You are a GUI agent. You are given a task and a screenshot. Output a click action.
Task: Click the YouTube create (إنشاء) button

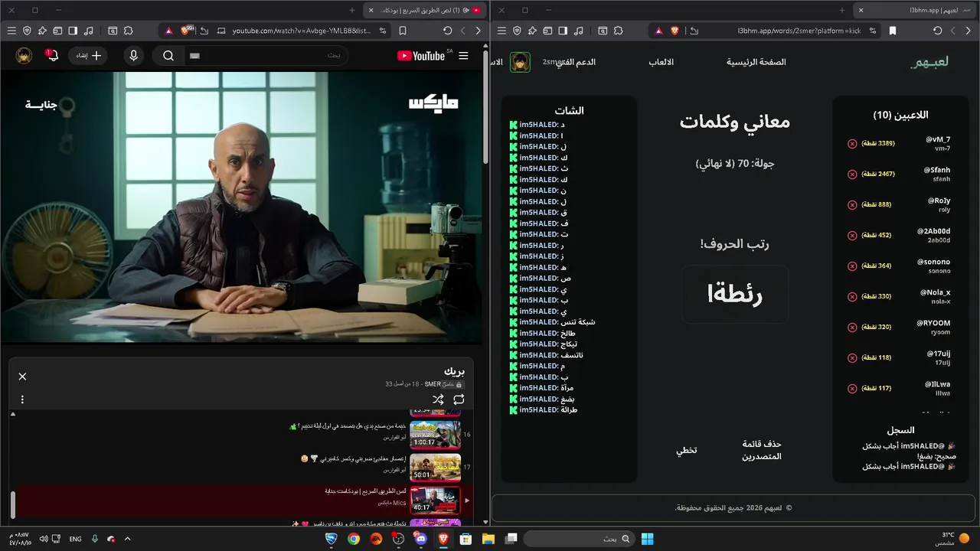88,56
